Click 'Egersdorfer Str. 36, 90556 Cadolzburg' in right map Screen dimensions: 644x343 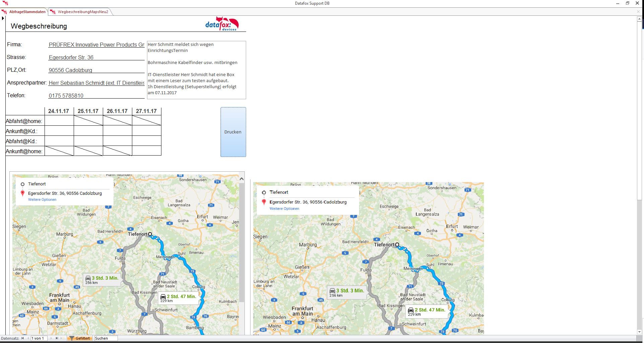click(308, 202)
